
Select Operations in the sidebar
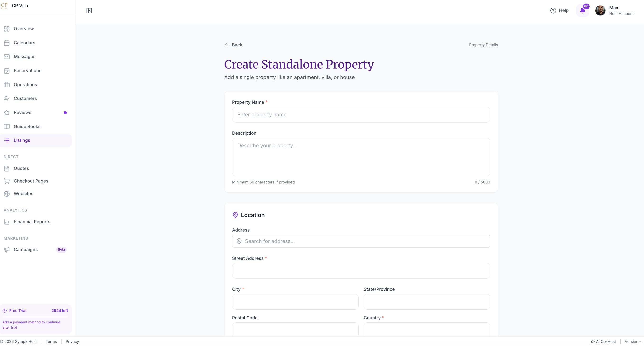tap(36, 85)
